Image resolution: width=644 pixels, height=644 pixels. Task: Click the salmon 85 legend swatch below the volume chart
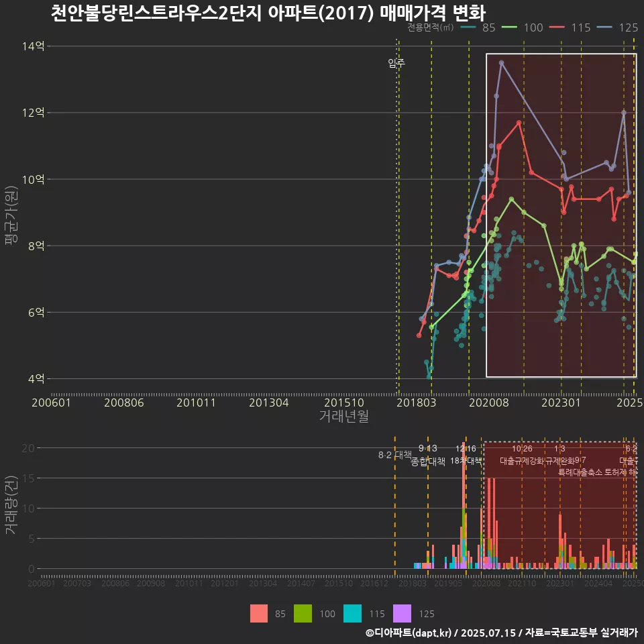(259, 614)
